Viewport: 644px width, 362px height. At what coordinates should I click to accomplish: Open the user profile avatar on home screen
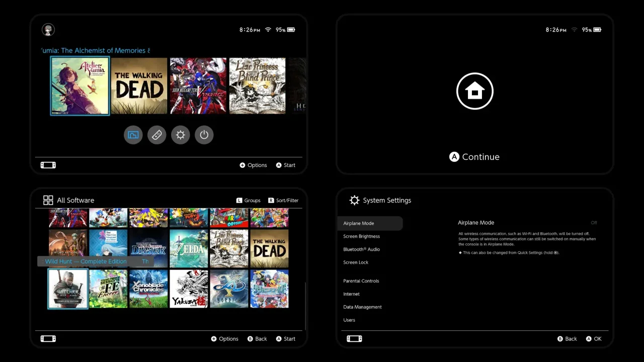48,30
